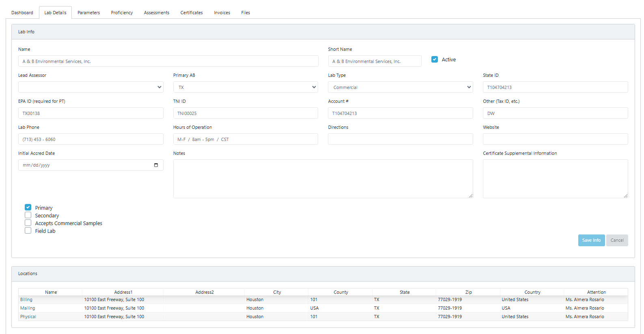The width and height of the screenshot is (644, 334).
Task: Open the Billing location link
Action: [x=26, y=299]
